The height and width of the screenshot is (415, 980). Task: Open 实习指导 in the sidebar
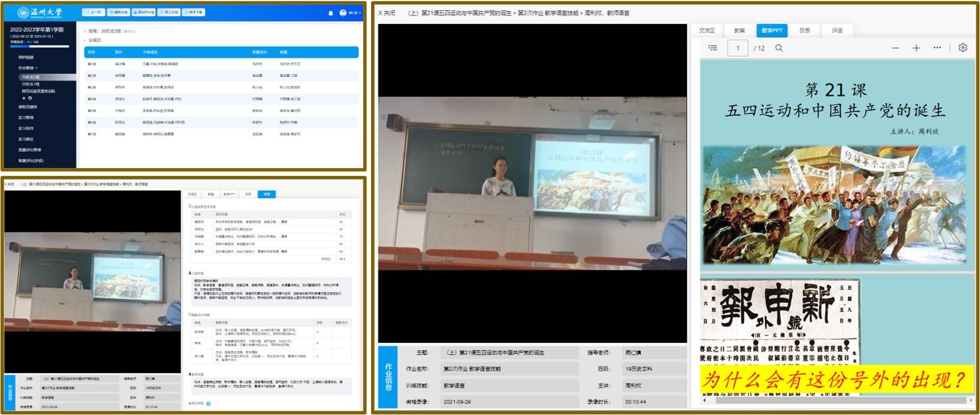click(x=26, y=128)
